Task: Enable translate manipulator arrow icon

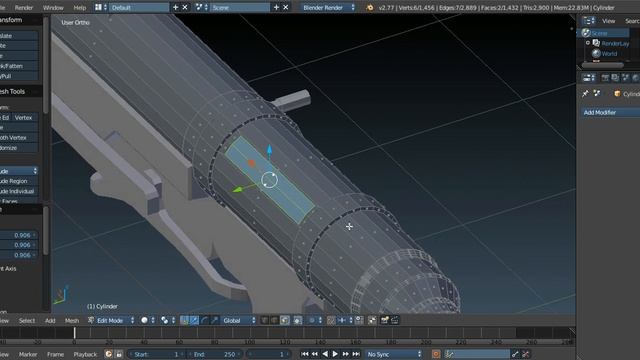Action: pos(194,320)
